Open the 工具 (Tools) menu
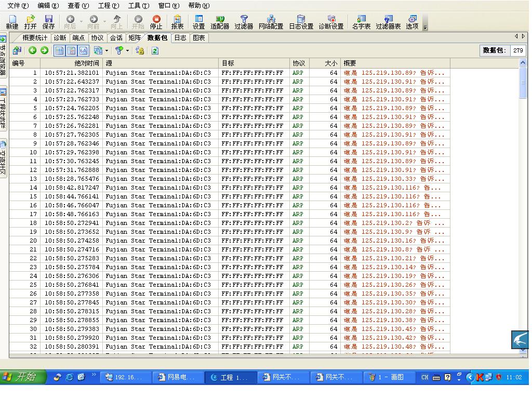Image resolution: width=532 pixels, height=399 pixels. click(x=138, y=6)
